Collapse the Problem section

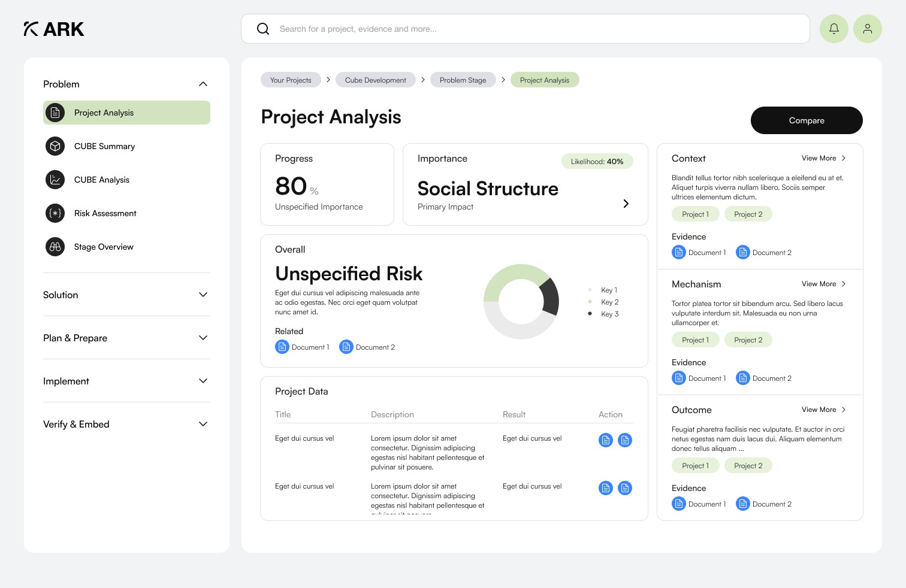click(x=203, y=84)
